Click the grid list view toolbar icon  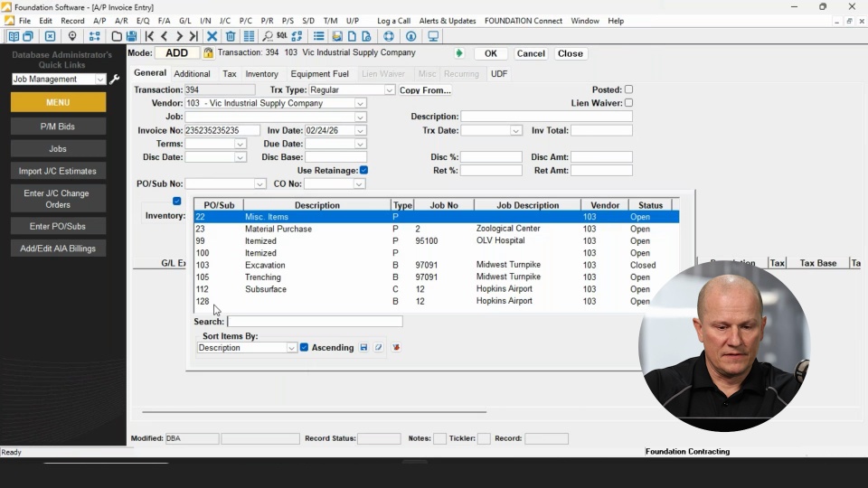pos(250,36)
